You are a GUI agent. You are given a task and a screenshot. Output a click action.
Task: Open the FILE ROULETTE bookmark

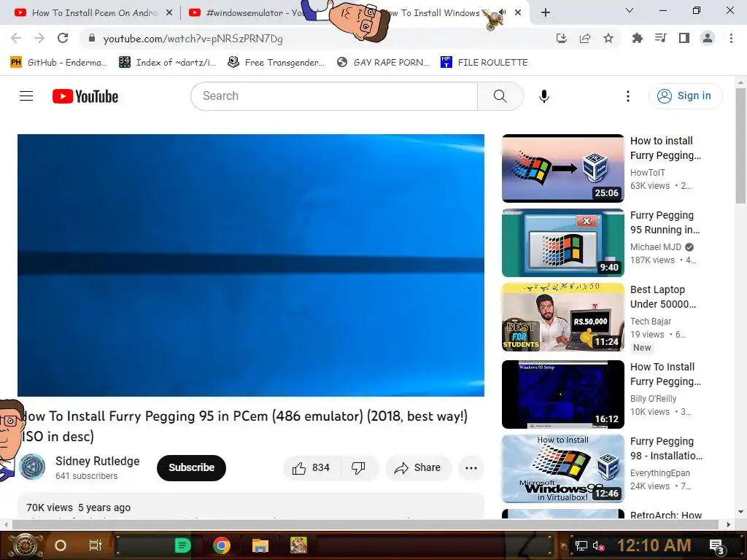484,63
